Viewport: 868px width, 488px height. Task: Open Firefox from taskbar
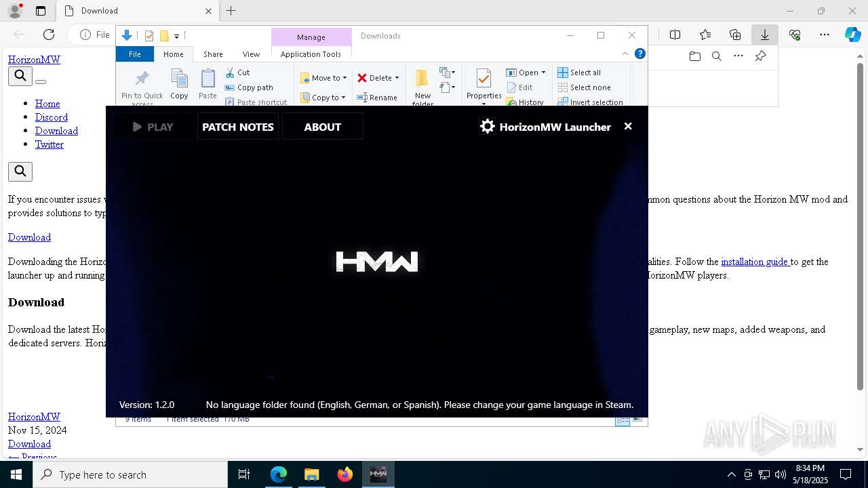pos(345,474)
